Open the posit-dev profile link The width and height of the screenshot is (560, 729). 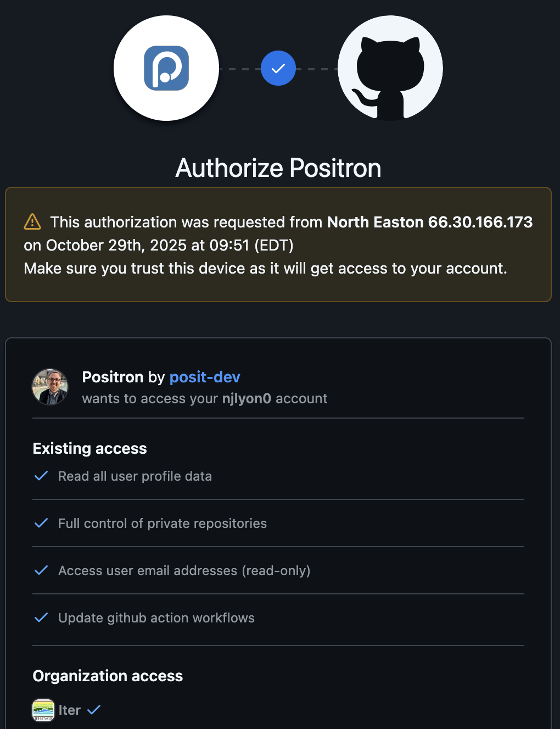(204, 377)
